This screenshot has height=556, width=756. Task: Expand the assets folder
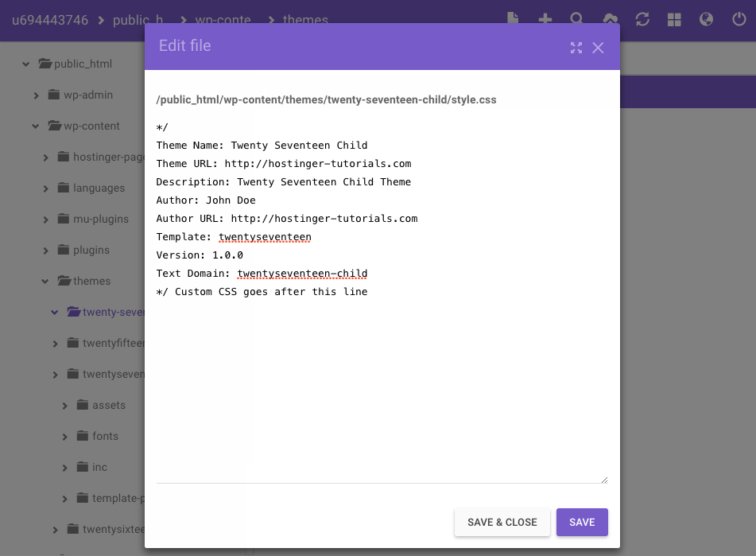coord(64,405)
